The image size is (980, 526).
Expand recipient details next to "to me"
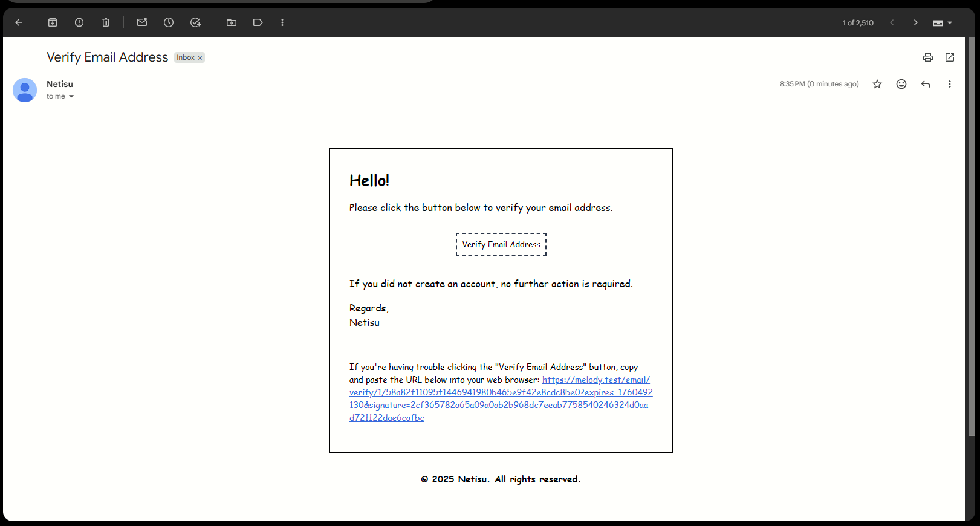71,97
